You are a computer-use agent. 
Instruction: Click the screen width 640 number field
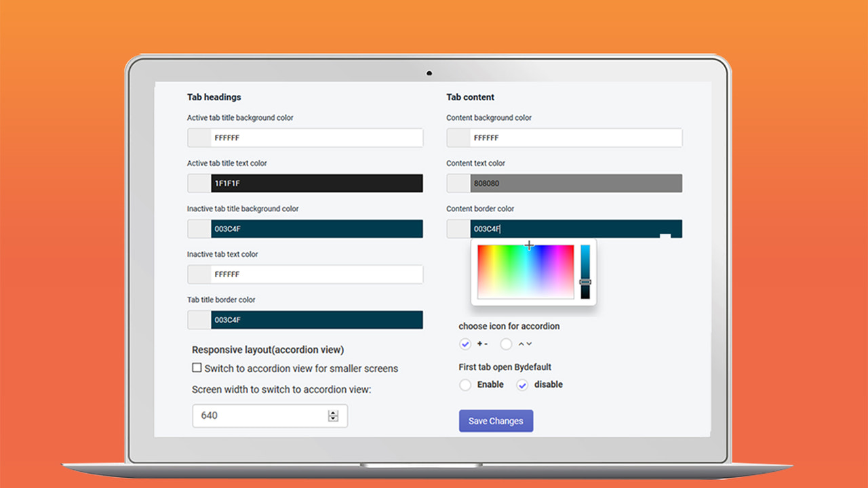pos(270,415)
